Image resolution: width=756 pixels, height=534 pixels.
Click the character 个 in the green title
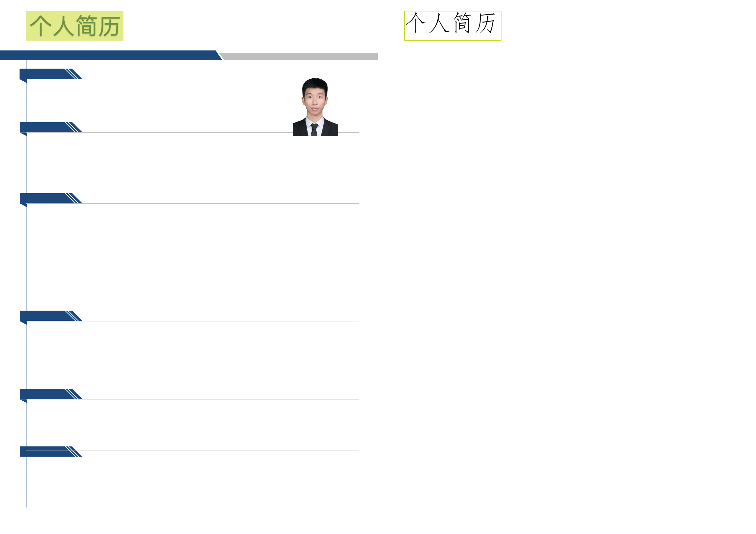[x=41, y=26]
